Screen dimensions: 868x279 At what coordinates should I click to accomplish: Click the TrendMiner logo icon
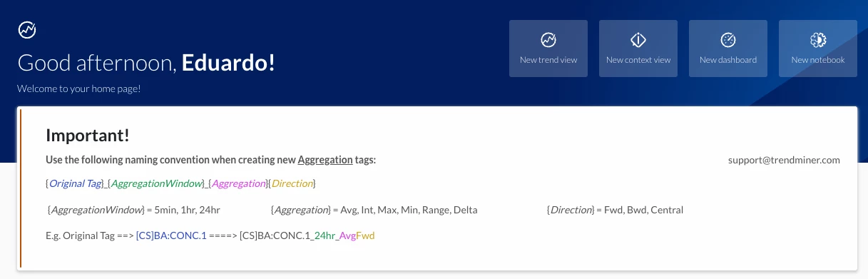pyautogui.click(x=27, y=29)
